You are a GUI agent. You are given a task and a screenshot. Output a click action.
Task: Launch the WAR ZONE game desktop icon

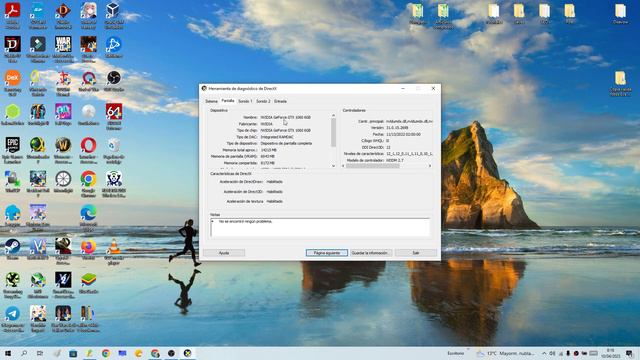coord(63,44)
